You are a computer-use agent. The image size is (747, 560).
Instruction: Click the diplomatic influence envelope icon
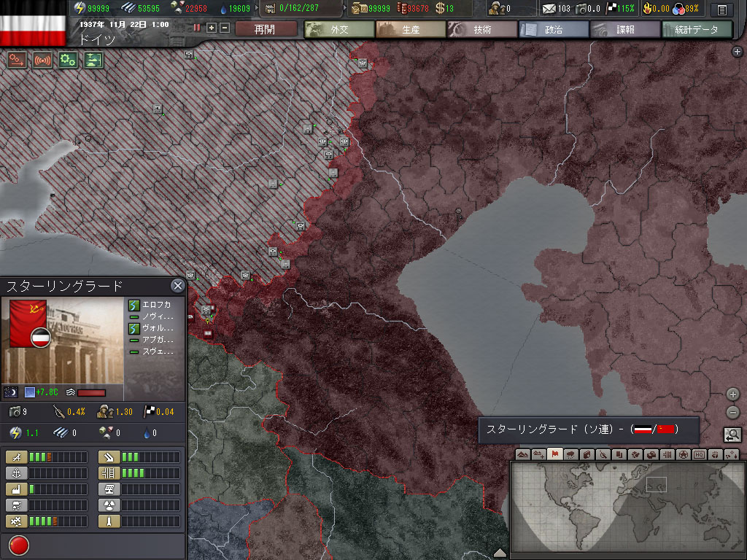pos(549,9)
